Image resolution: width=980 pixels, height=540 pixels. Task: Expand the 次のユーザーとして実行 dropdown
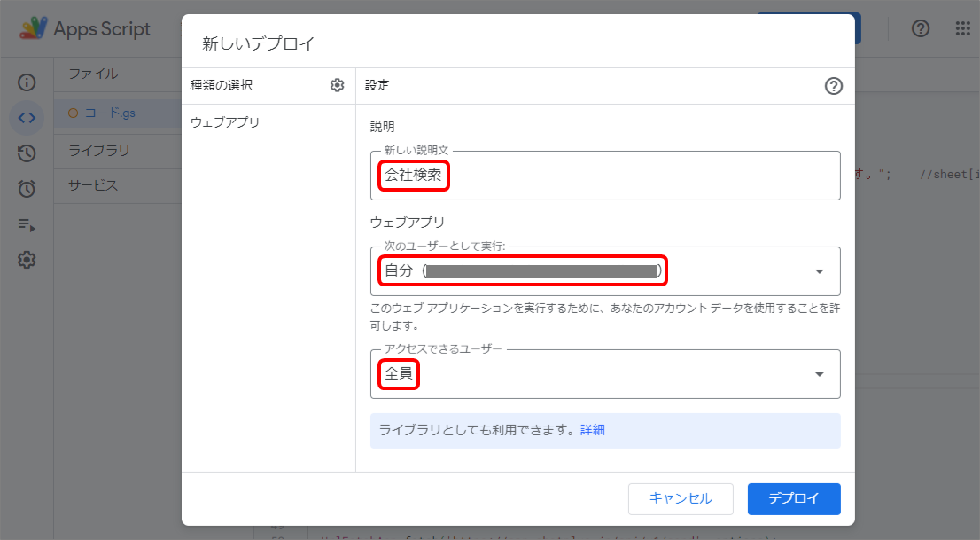point(605,271)
